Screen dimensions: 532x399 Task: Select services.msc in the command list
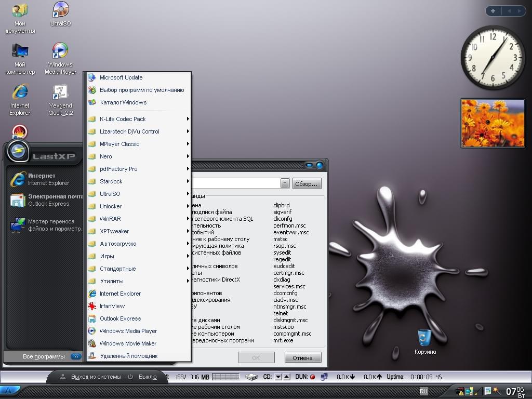coord(289,287)
